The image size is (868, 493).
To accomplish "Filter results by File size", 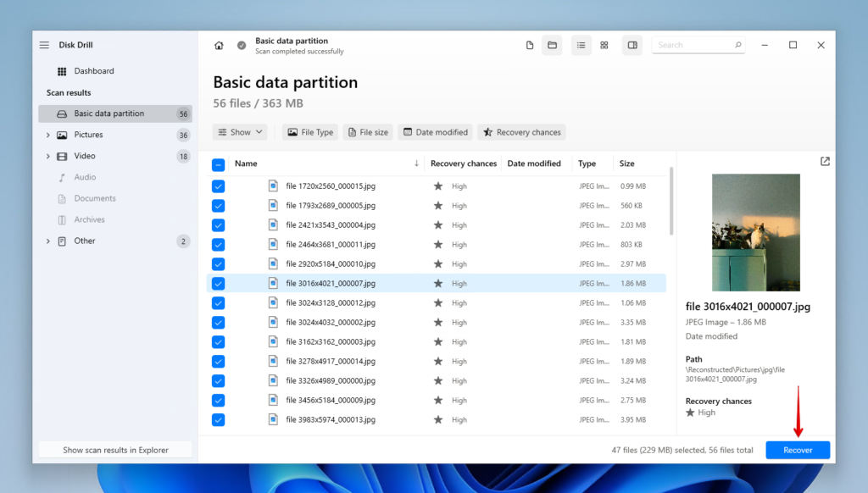I will point(368,132).
